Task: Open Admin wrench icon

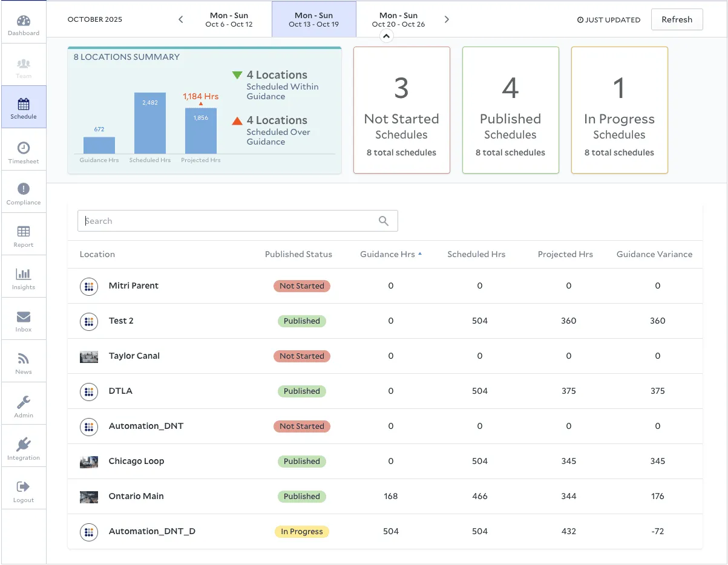Action: coord(24,402)
